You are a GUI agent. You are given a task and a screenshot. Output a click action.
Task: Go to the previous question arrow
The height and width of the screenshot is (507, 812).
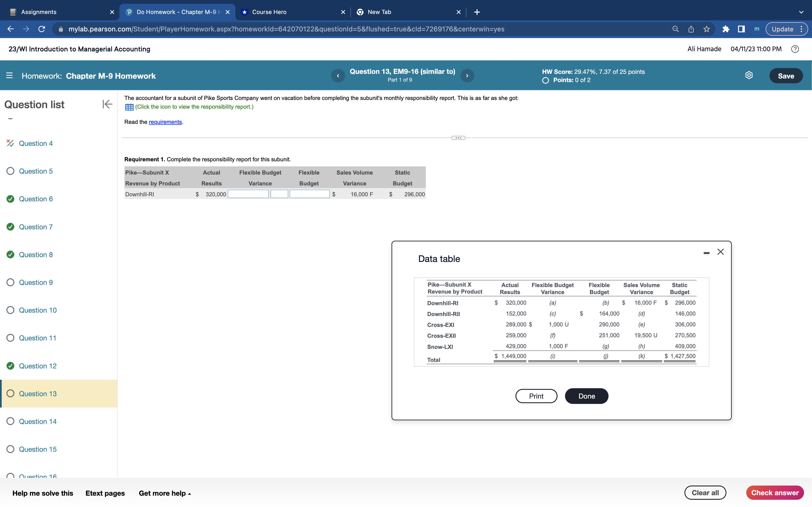pos(338,76)
